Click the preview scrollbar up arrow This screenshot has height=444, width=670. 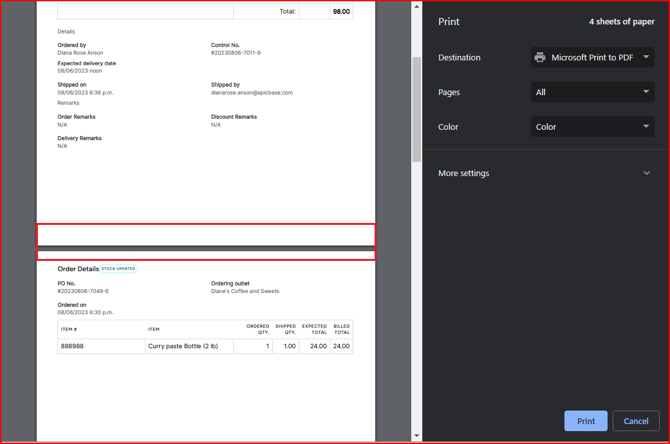(417, 6)
